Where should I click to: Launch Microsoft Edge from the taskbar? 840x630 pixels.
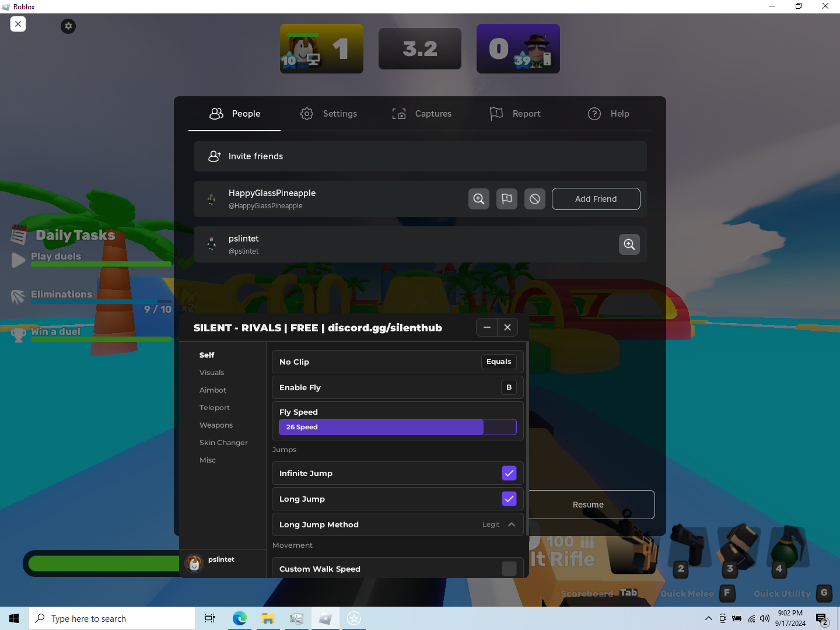pyautogui.click(x=240, y=618)
